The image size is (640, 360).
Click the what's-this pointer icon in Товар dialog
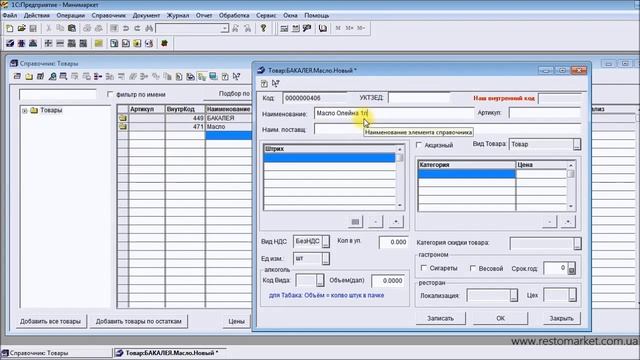[x=276, y=84]
